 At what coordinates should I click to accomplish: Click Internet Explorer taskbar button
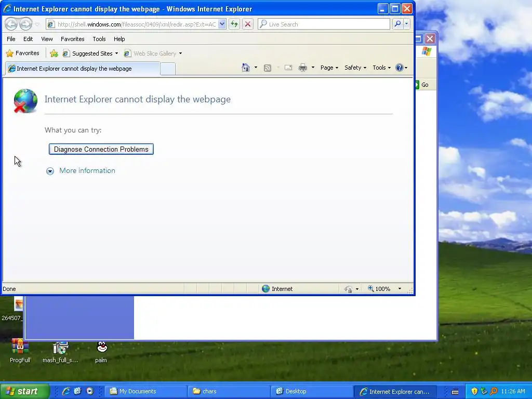click(395, 392)
